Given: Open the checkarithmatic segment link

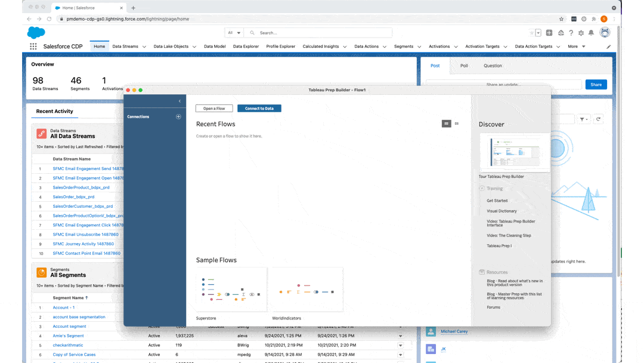Looking at the screenshot, I should pyautogui.click(x=68, y=345).
